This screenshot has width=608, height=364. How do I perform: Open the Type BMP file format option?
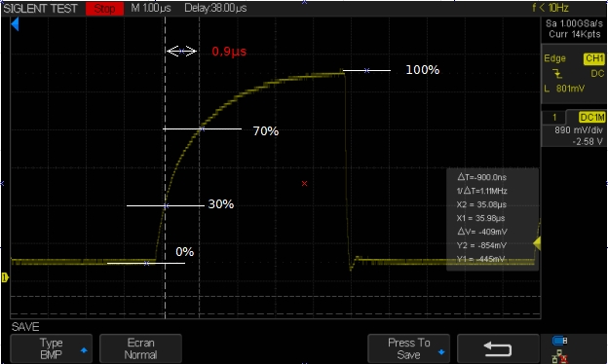52,348
